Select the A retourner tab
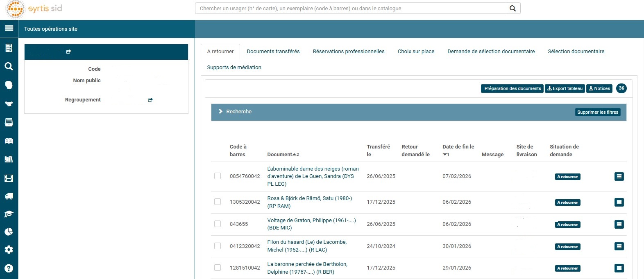 click(x=220, y=52)
